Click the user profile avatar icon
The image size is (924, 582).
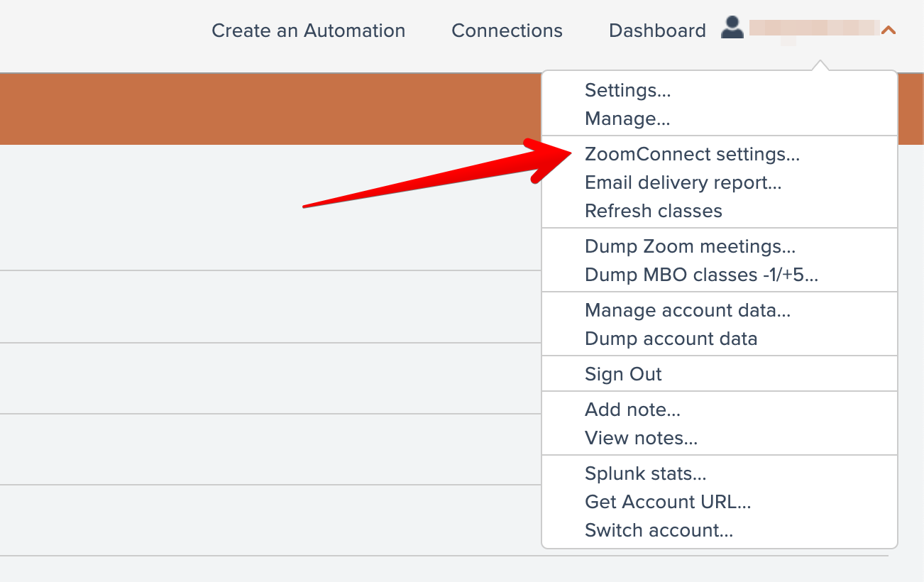(732, 28)
